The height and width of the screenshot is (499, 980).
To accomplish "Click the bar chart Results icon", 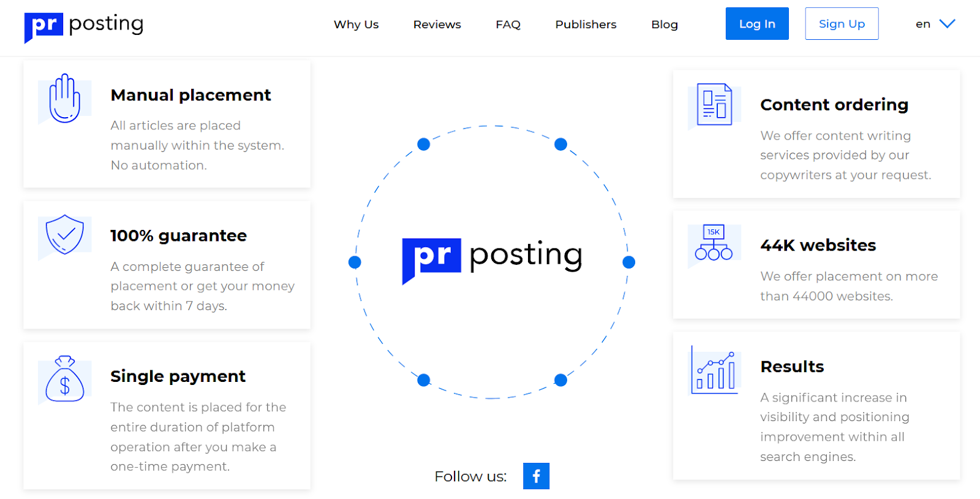I will (x=714, y=370).
